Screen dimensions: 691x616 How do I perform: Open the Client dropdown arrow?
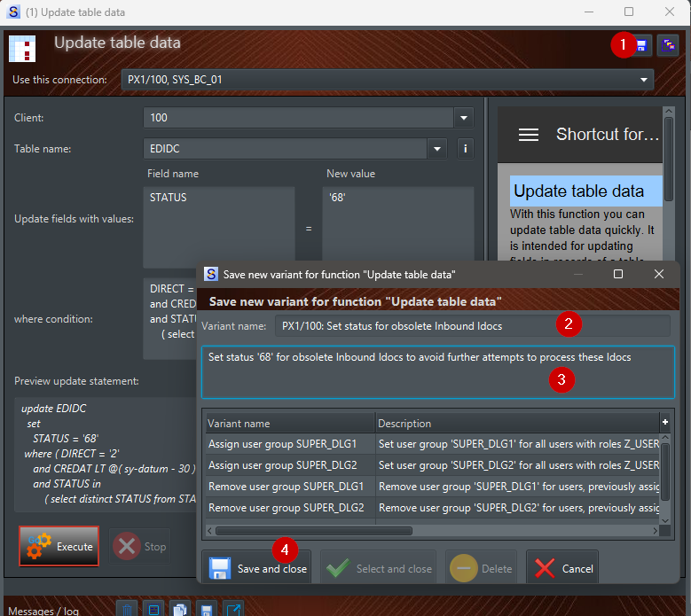(464, 118)
